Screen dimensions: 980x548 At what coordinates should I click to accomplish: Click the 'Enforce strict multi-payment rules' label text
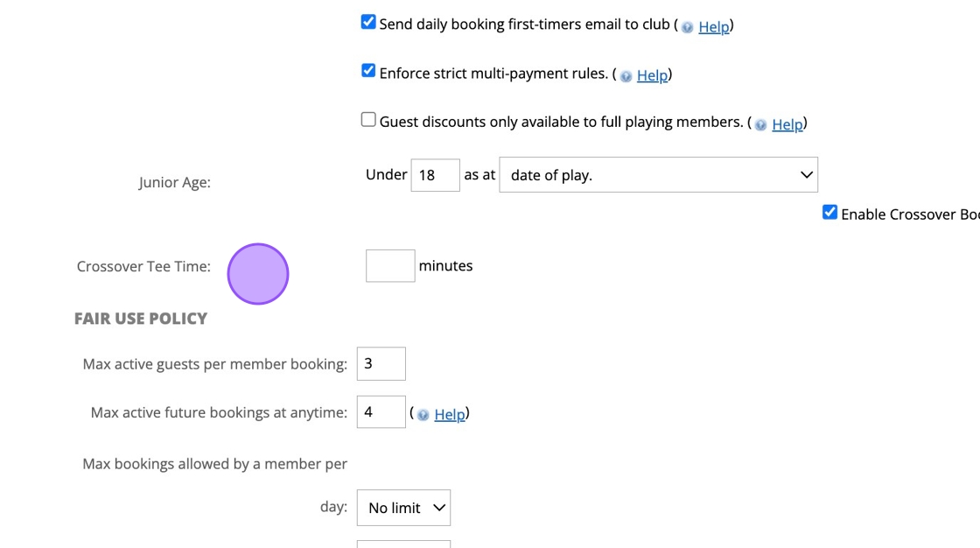tap(493, 74)
